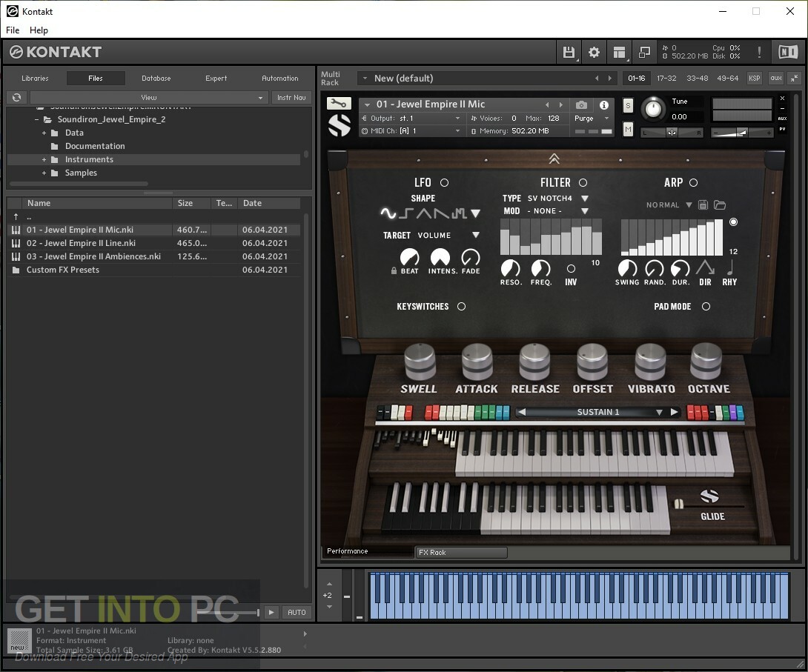
Task: Toggle the filter INV switch
Action: 571,269
